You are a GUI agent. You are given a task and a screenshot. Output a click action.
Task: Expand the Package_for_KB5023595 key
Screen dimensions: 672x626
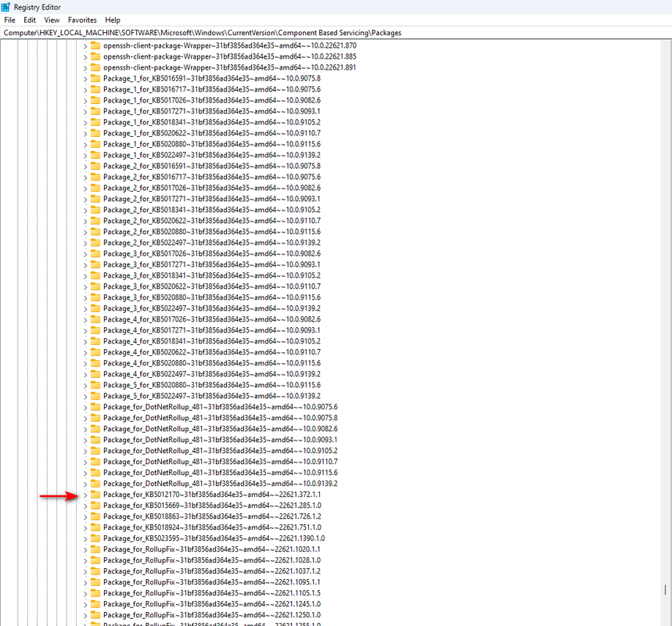[x=84, y=538]
